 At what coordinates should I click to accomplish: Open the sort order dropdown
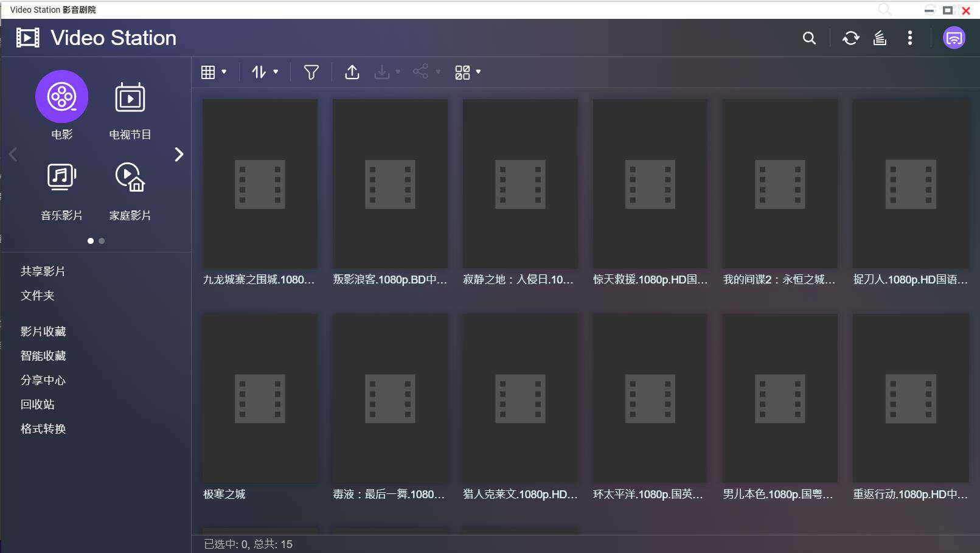[x=265, y=72]
